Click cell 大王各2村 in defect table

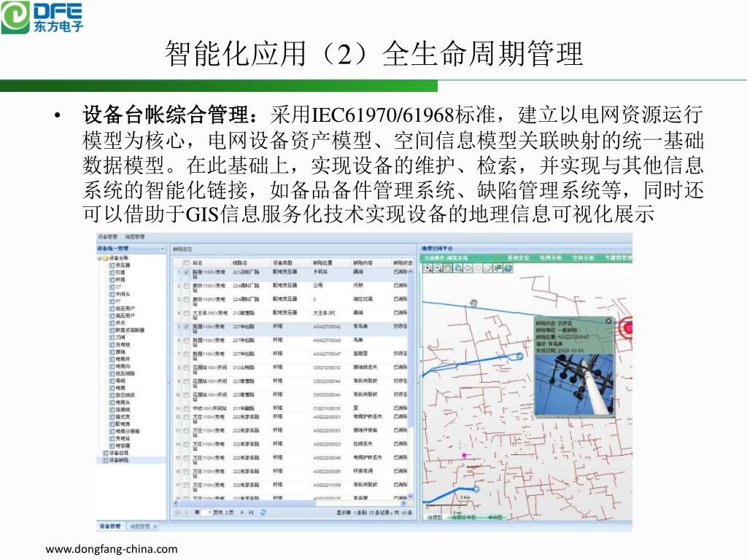coord(323,313)
